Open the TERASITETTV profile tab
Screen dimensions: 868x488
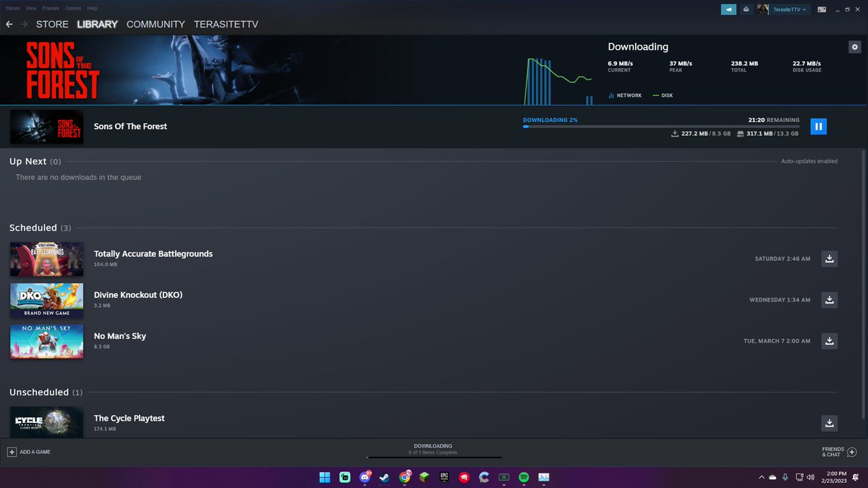(226, 24)
